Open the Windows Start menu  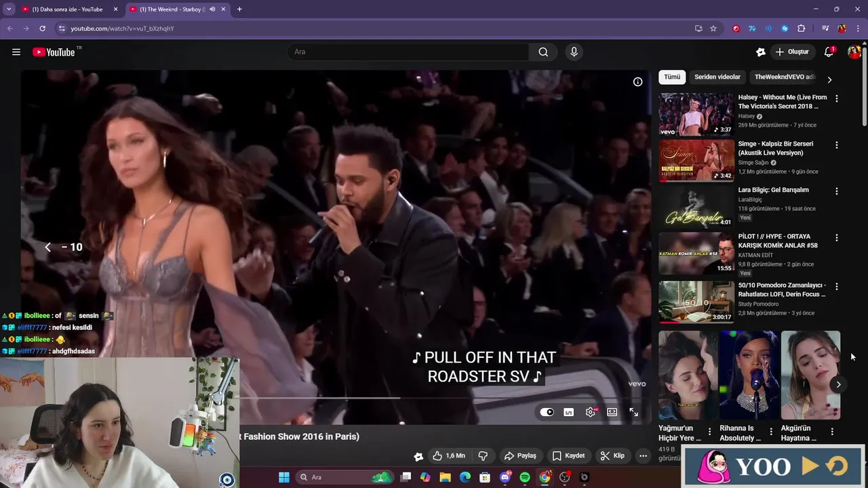284,477
